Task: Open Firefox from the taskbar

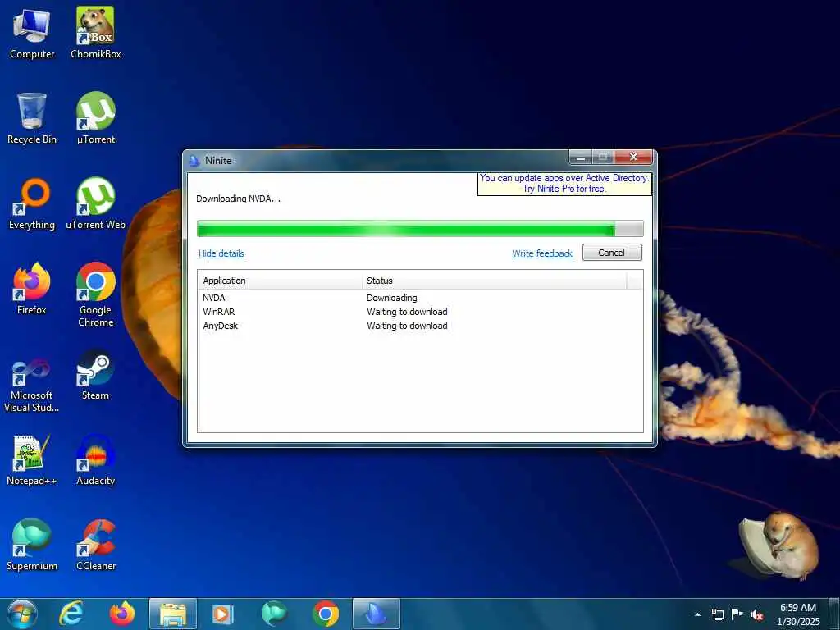Action: coord(121,614)
